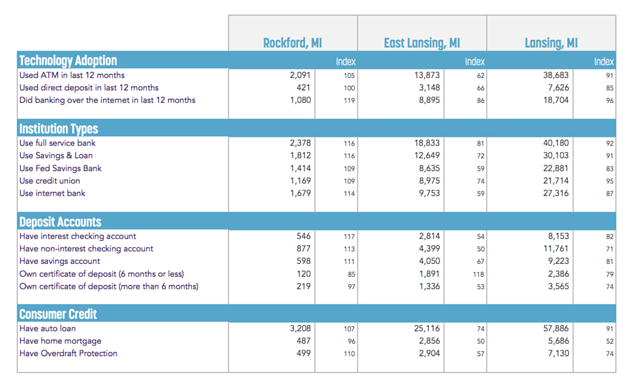This screenshot has width=640, height=382.
Task: Click the Deposit Accounts section heading
Action: click(60, 222)
